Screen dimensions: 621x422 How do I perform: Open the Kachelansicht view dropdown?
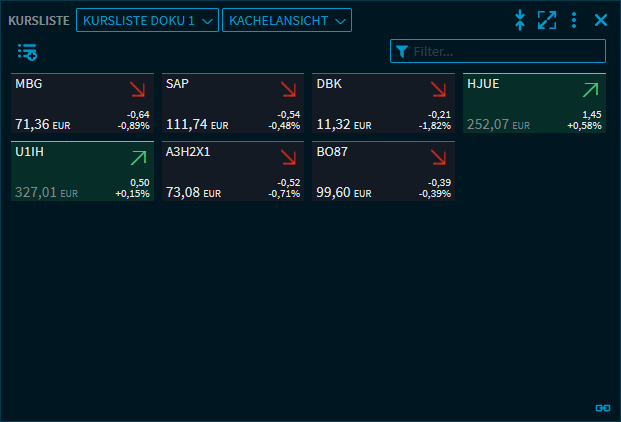pos(287,20)
